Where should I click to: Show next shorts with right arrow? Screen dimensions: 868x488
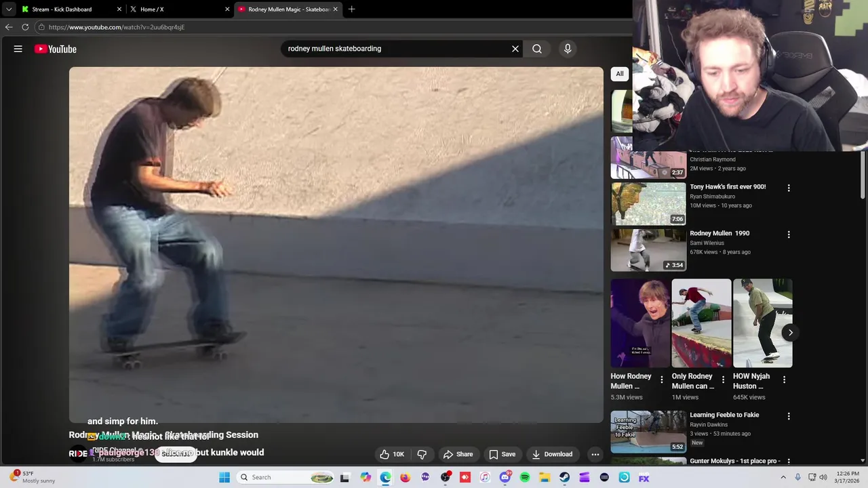coord(790,332)
